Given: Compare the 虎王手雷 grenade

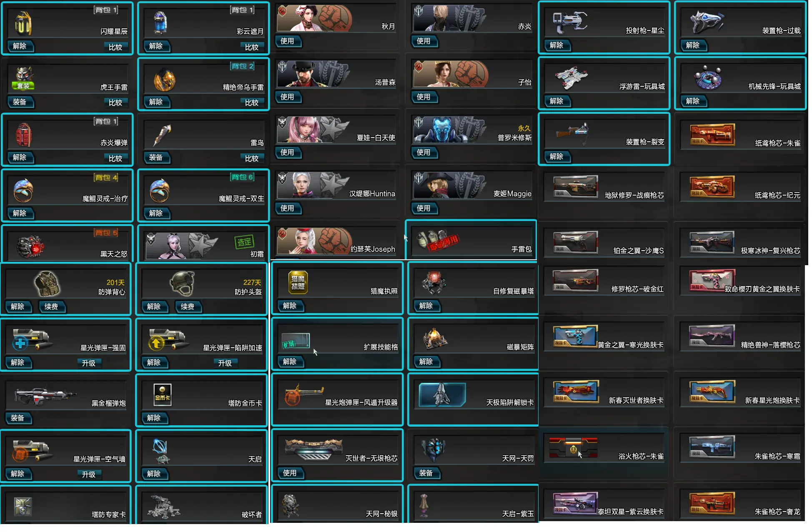Looking at the screenshot, I should [x=115, y=103].
